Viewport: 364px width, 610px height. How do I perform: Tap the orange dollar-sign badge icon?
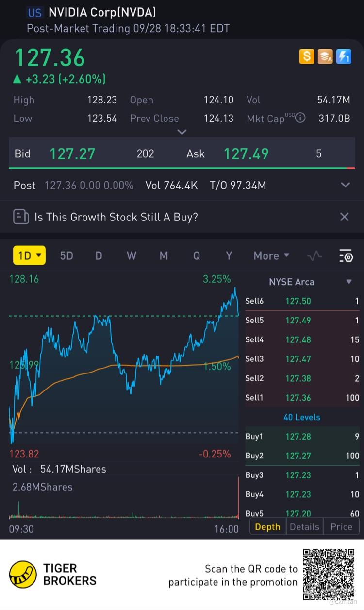307,56
